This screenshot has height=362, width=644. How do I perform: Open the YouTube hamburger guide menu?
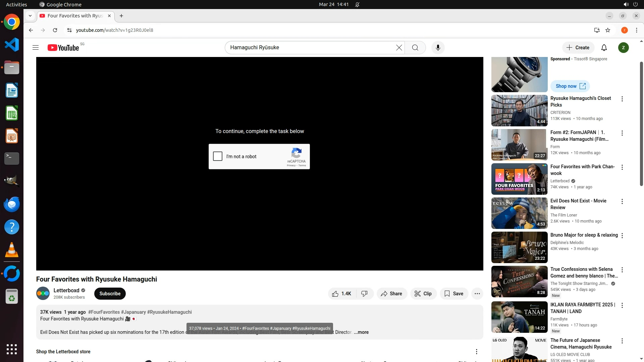pyautogui.click(x=36, y=48)
